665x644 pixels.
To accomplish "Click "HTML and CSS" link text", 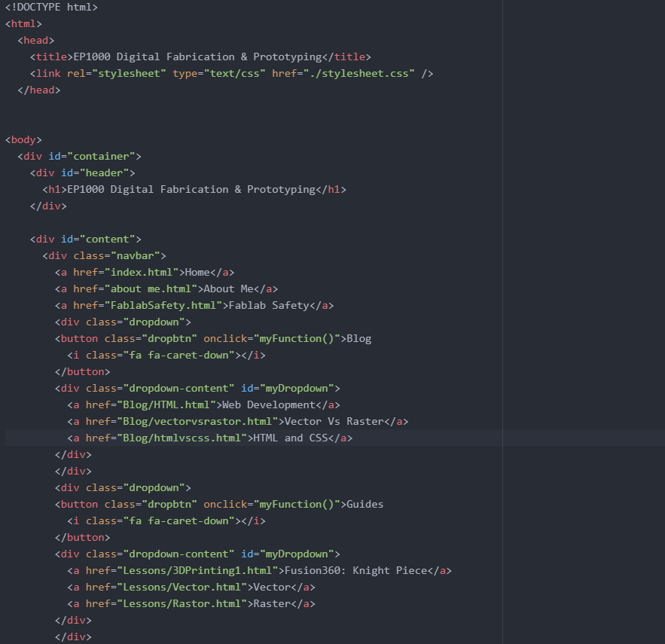I will tap(291, 438).
